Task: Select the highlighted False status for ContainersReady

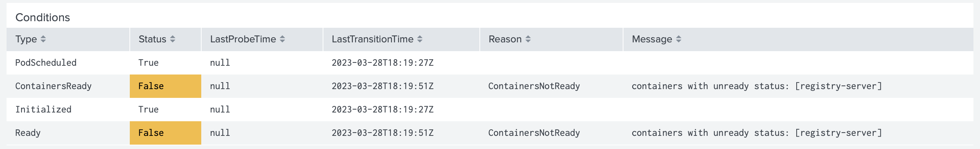Action: coord(165,86)
